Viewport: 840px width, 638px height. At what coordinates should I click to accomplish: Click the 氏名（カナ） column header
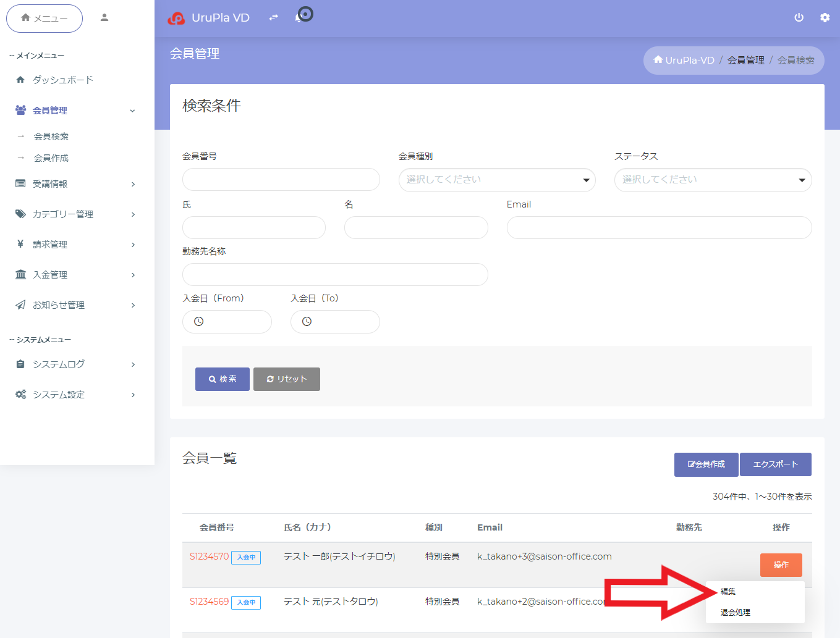[307, 527]
